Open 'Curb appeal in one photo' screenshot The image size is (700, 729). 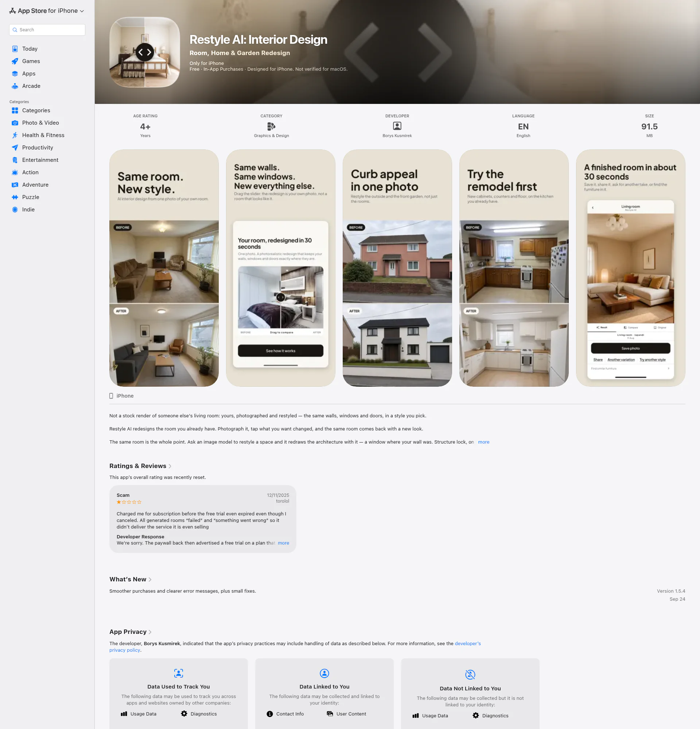point(397,268)
